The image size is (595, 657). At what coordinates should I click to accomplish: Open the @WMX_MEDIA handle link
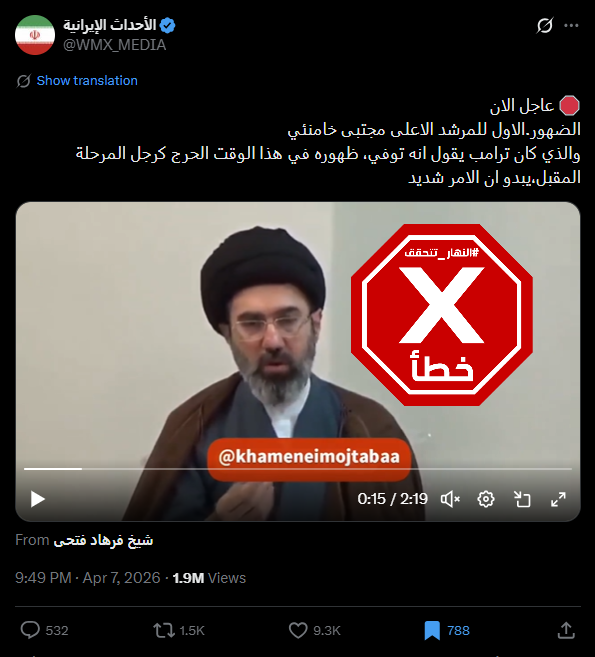[114, 45]
